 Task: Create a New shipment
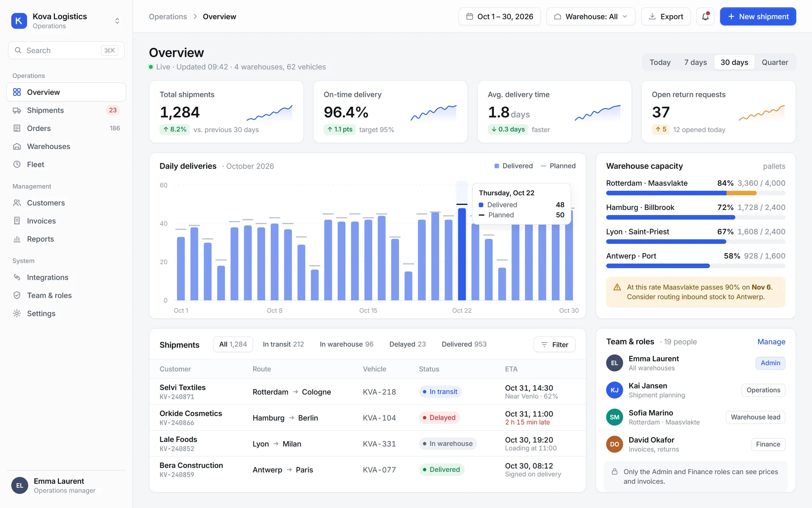click(758, 17)
